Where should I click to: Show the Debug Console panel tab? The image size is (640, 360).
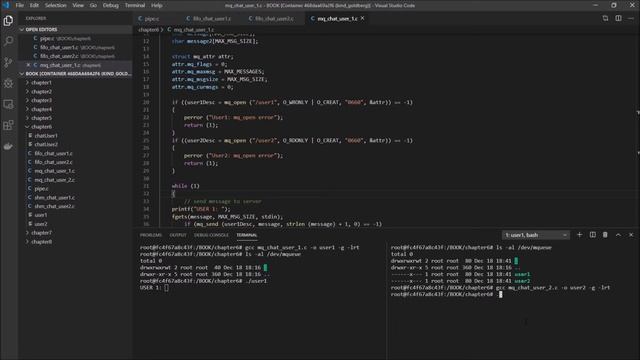coord(211,235)
